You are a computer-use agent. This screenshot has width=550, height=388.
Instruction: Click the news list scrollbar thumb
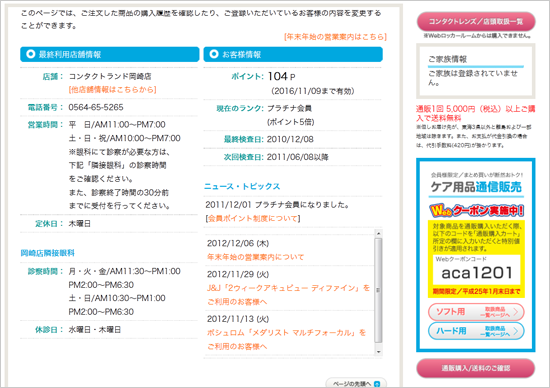(x=378, y=290)
